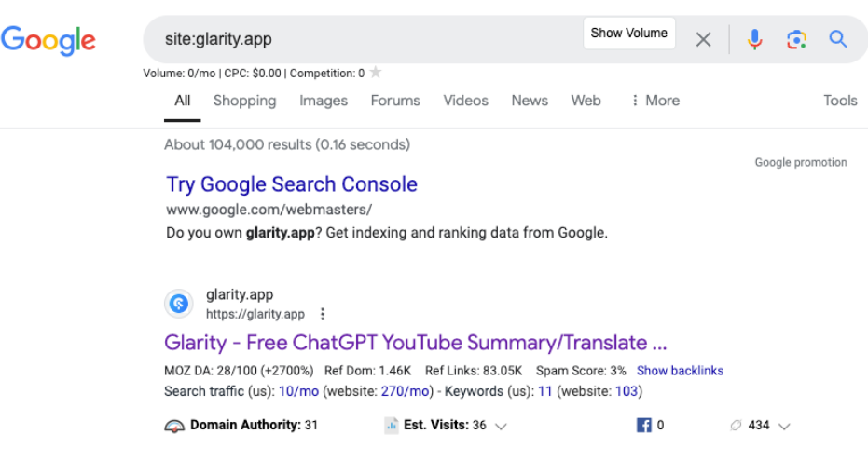Click Show backlinks link
The width and height of the screenshot is (868, 462).
click(680, 371)
